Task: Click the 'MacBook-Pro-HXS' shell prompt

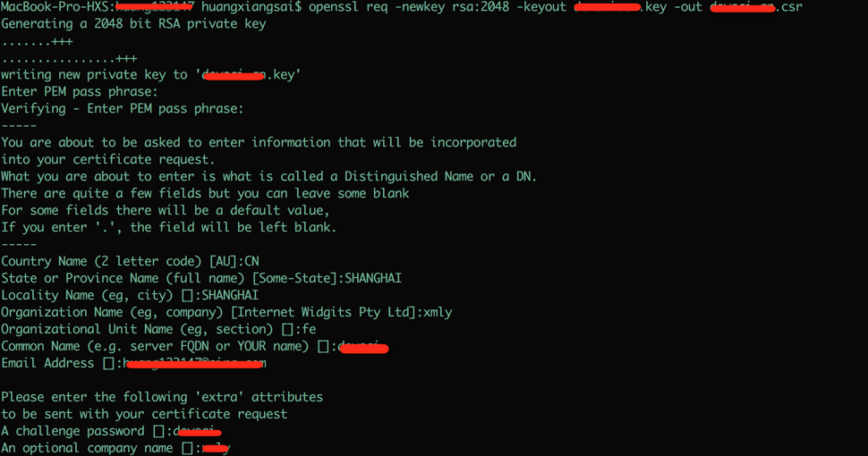Action: [57, 8]
